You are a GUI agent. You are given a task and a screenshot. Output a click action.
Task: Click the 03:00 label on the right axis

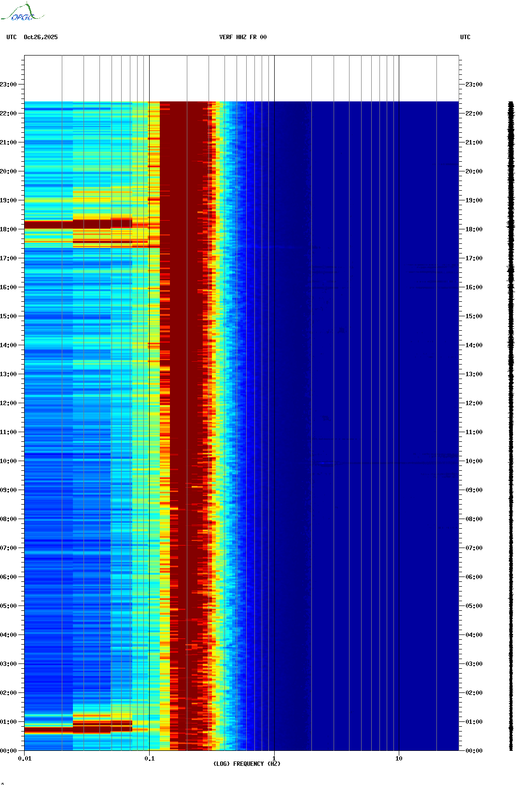(474, 664)
